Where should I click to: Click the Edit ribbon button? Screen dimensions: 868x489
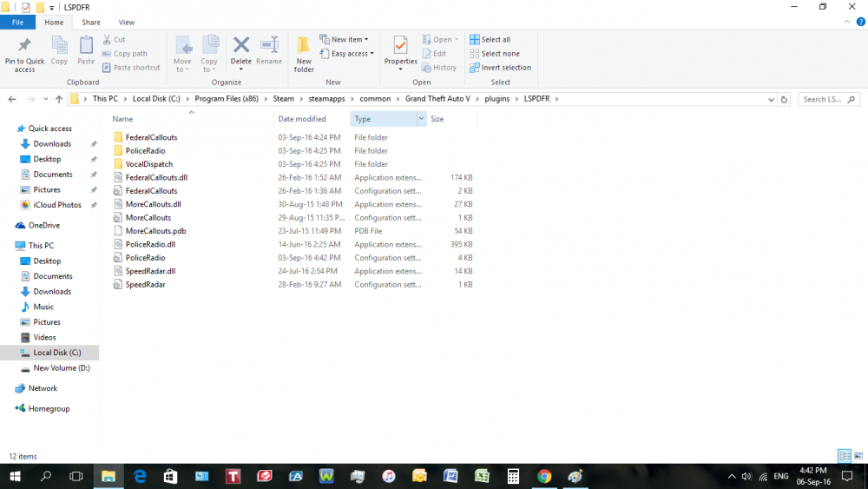point(434,54)
